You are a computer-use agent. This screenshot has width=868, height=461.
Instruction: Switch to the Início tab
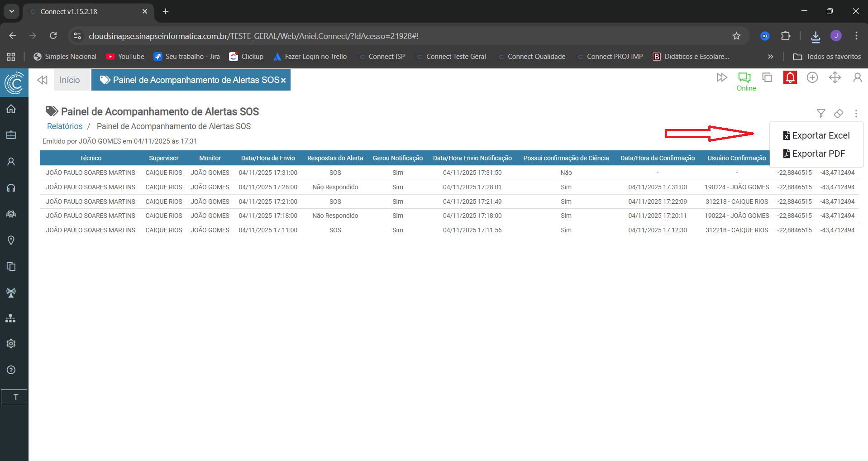pos(70,80)
